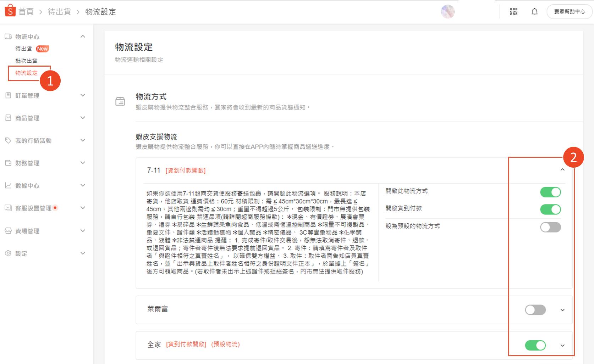The width and height of the screenshot is (594, 364).
Task: Select the 我的行銷活動 tag icon
Action: 7,140
